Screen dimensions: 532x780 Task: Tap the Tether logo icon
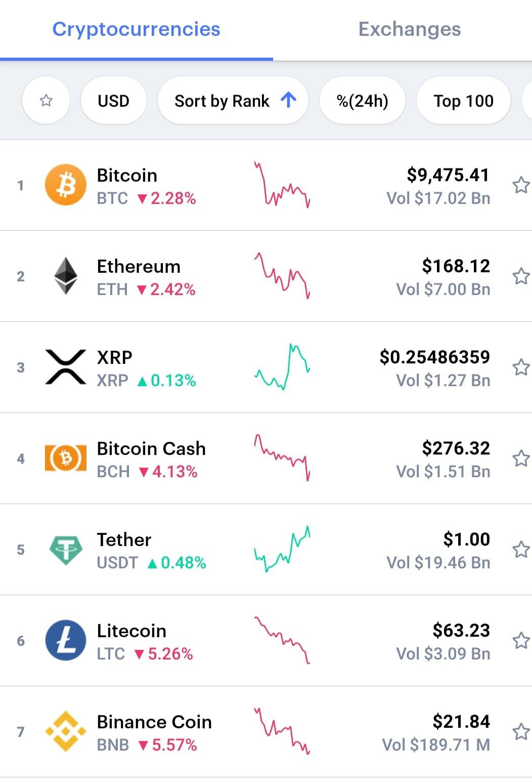click(x=66, y=549)
